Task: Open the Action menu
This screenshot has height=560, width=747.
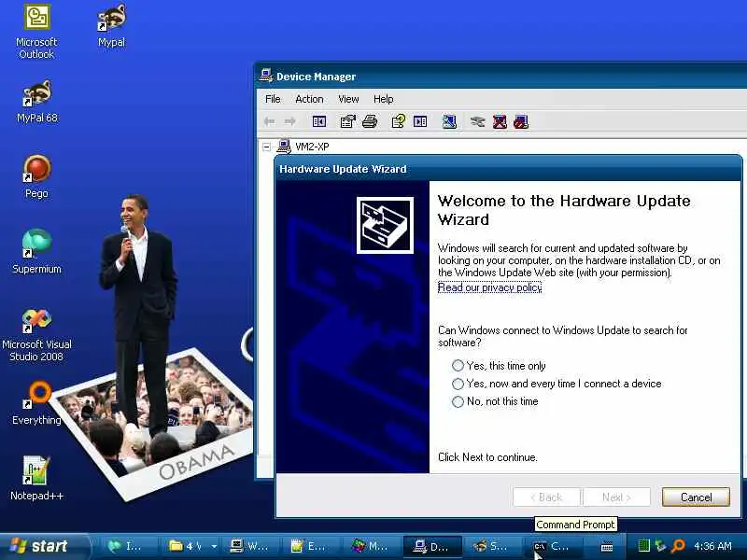Action: (x=309, y=99)
